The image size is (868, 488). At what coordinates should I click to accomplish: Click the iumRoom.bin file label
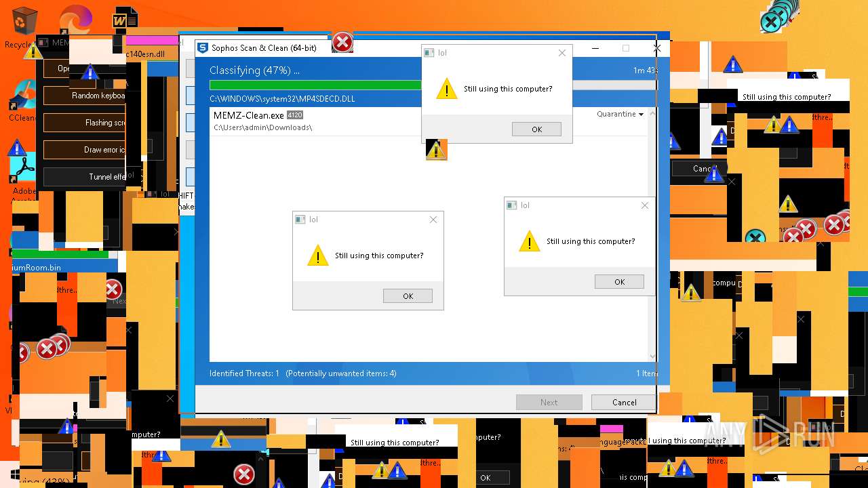tap(36, 268)
